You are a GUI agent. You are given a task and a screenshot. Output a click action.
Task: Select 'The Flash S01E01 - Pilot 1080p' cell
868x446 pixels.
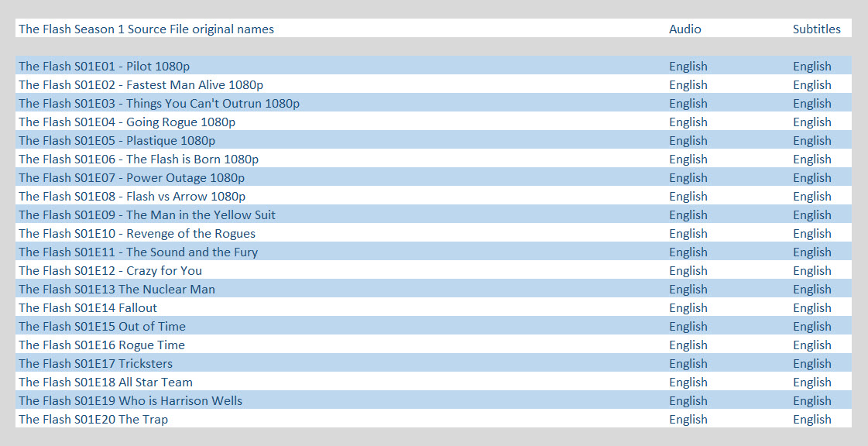click(104, 66)
